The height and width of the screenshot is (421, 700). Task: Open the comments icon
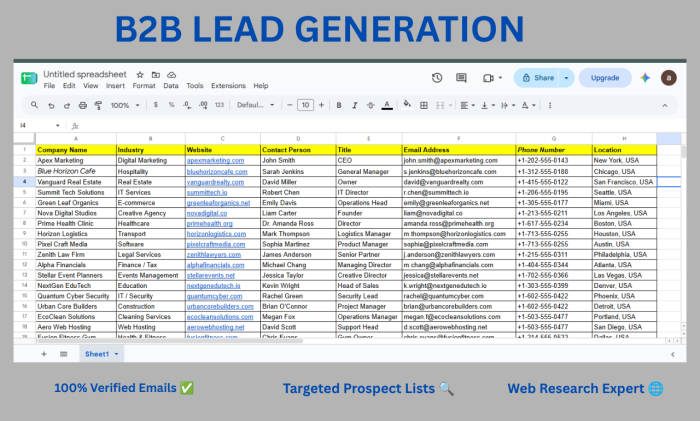(x=461, y=78)
